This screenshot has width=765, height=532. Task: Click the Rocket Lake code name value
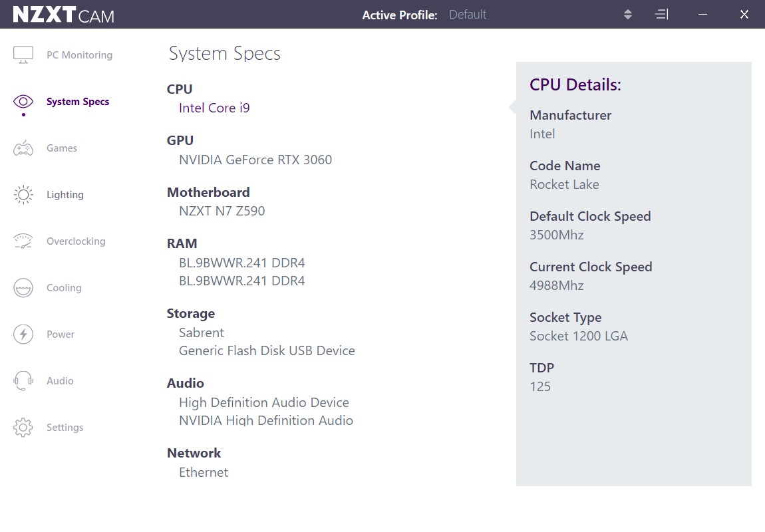click(x=565, y=184)
